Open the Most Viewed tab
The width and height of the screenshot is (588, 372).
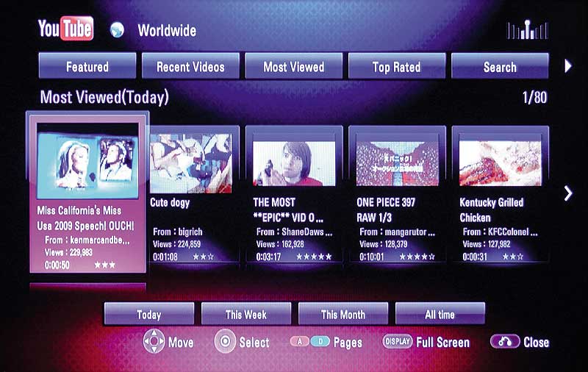[x=293, y=66]
